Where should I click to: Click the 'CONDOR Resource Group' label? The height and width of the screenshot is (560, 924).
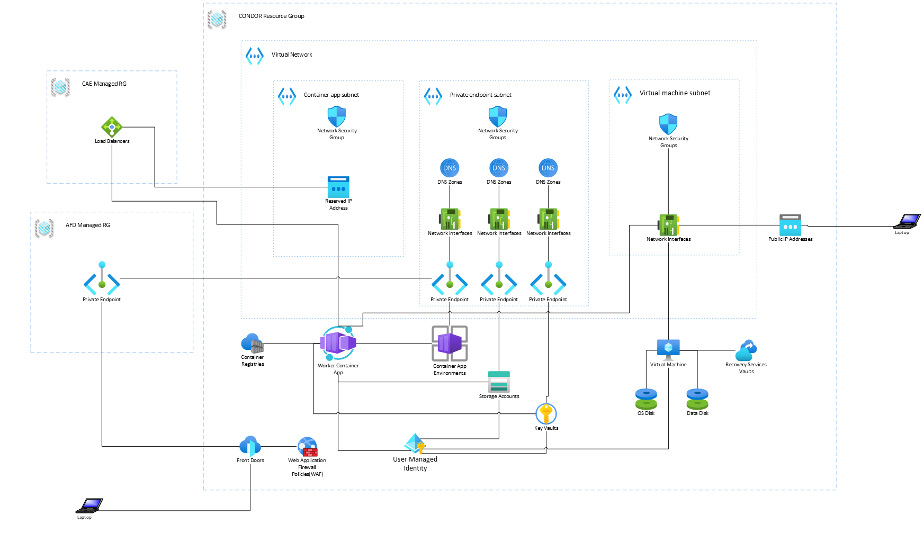[271, 16]
